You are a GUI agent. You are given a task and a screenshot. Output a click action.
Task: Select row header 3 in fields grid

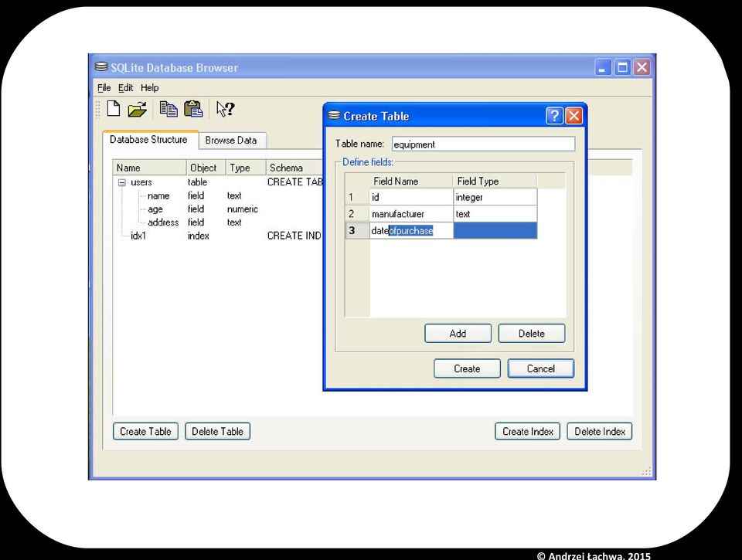pos(357,230)
